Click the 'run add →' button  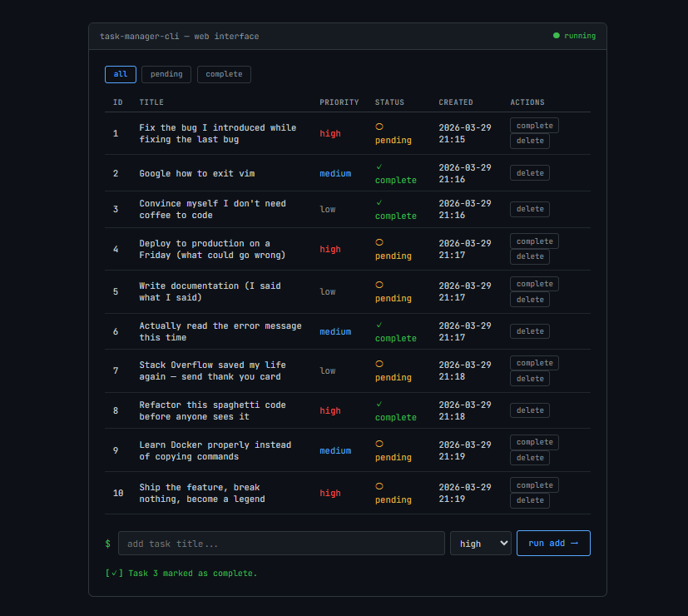click(552, 543)
